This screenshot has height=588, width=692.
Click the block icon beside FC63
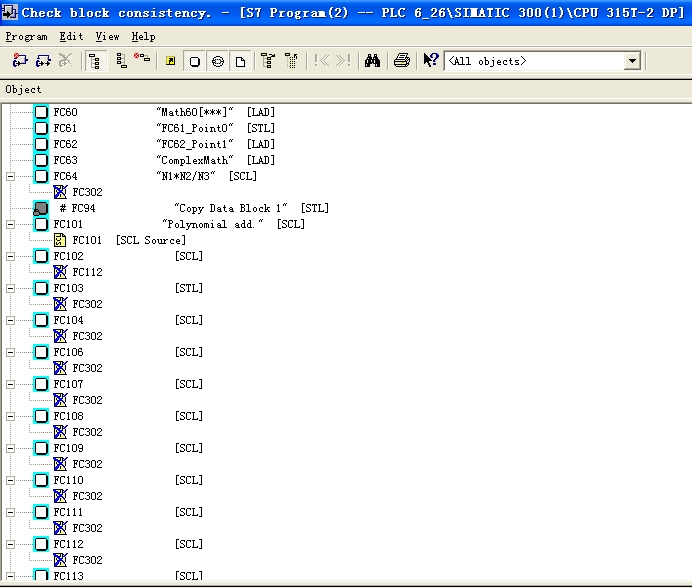tap(41, 160)
